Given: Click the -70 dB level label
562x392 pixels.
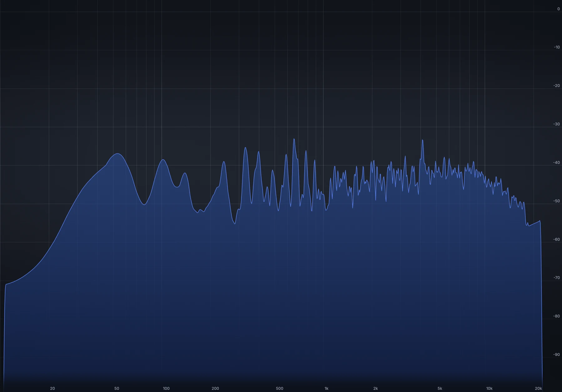Looking at the screenshot, I should click(557, 277).
